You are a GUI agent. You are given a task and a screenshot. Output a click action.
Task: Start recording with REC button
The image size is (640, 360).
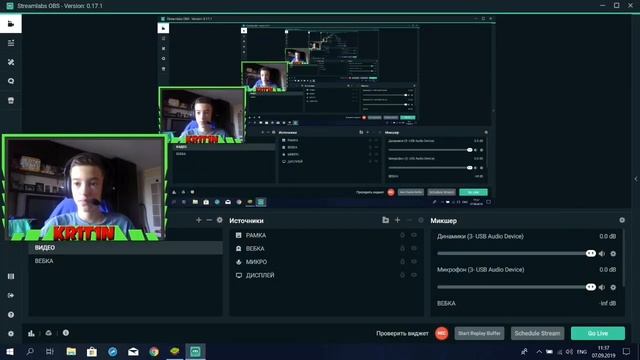point(441,333)
